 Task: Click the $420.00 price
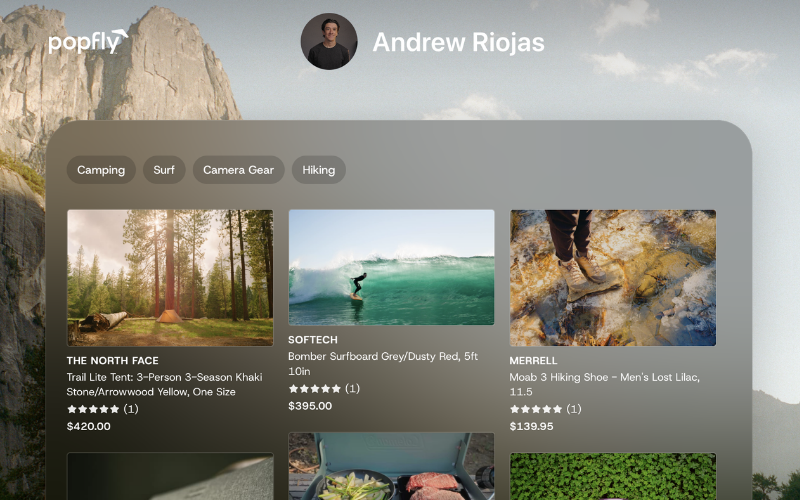89,427
